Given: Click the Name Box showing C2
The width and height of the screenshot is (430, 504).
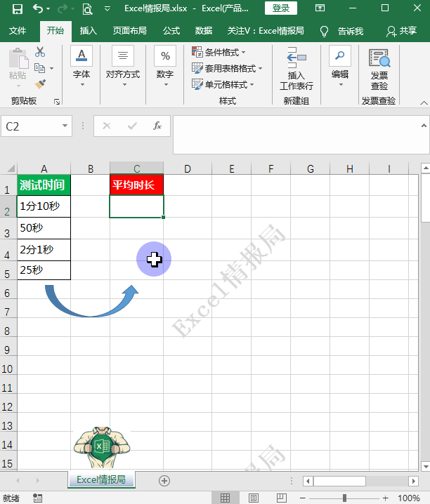Looking at the screenshot, I should pos(31,126).
